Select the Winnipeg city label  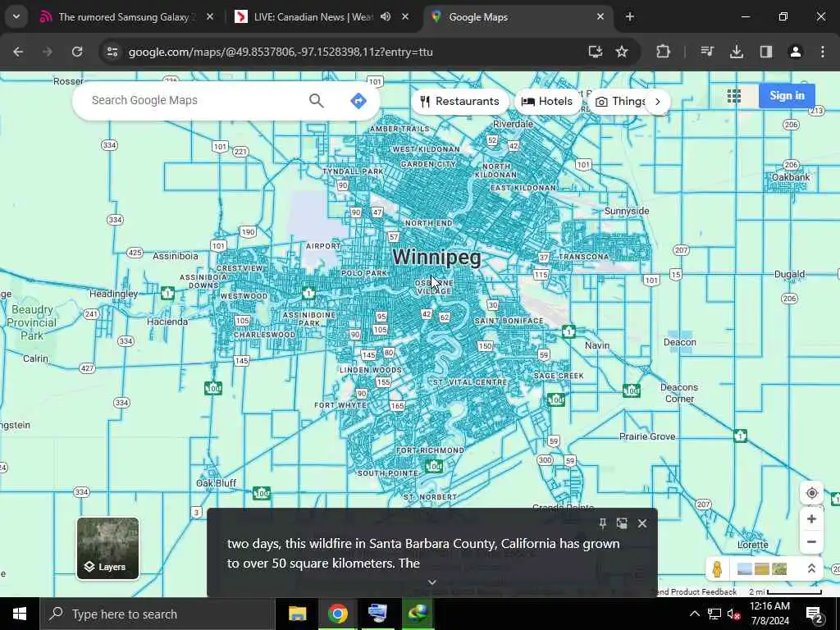436,257
